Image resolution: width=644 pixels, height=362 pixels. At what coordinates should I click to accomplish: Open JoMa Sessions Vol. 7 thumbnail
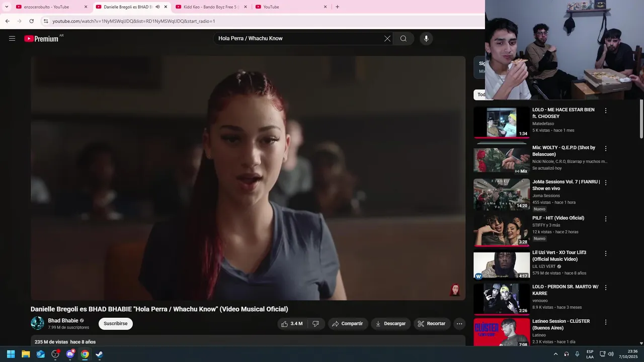click(x=502, y=195)
